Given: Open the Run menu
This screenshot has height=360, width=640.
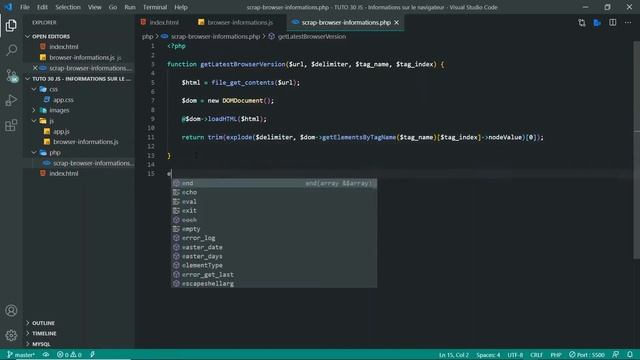Looking at the screenshot, I should click(x=130, y=7).
